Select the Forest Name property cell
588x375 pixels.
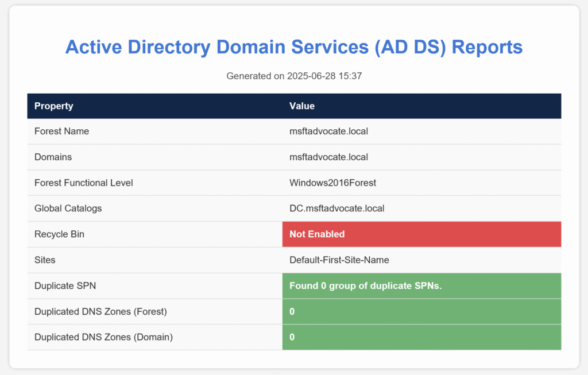coord(61,131)
